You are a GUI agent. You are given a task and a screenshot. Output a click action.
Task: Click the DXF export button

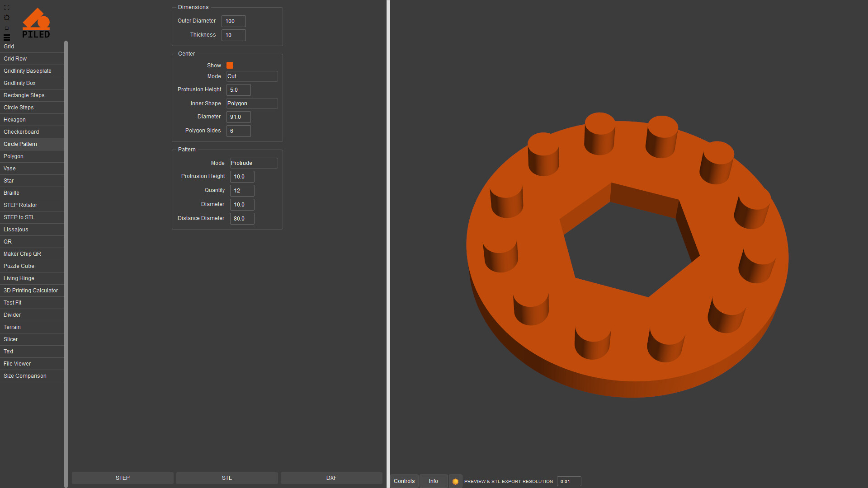point(331,478)
